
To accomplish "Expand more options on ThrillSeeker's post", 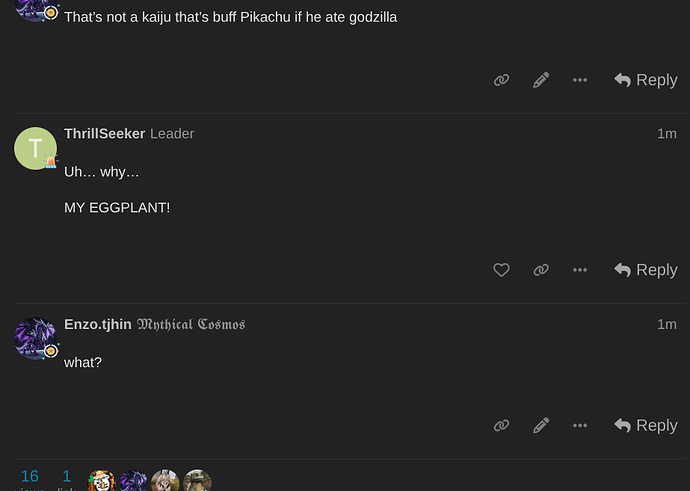I will click(580, 270).
